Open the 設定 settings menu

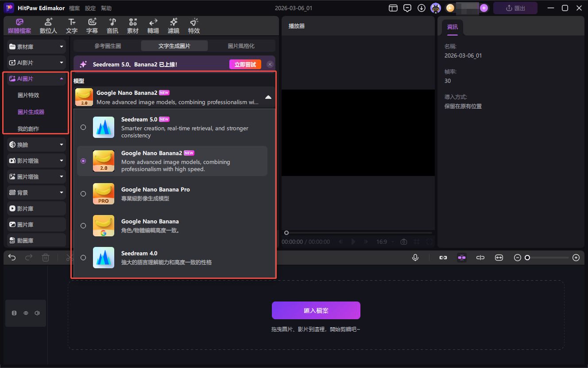[x=90, y=8]
